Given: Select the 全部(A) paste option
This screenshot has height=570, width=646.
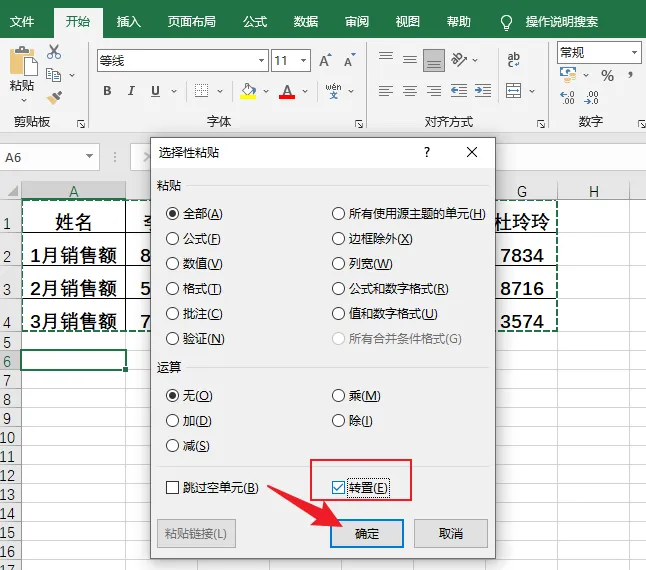Looking at the screenshot, I should pos(194,213).
